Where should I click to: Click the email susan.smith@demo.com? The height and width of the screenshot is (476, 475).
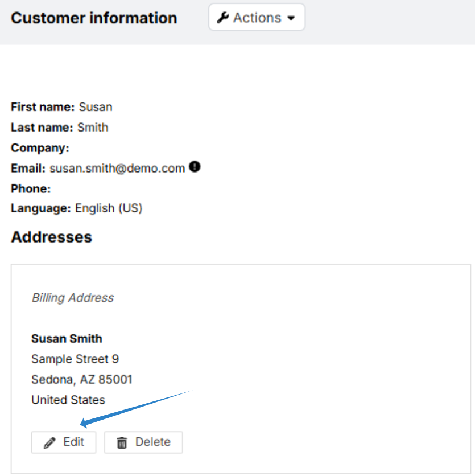(x=117, y=168)
